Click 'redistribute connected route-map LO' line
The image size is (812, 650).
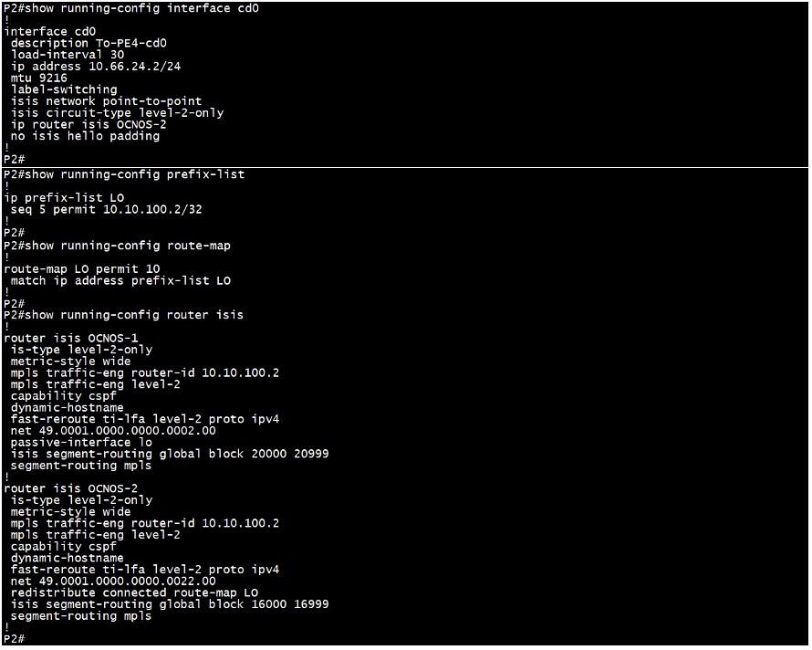134,592
